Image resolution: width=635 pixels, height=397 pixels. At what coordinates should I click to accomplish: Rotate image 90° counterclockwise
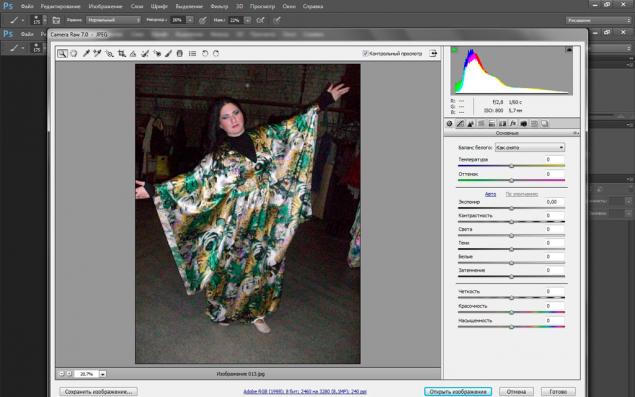(205, 53)
